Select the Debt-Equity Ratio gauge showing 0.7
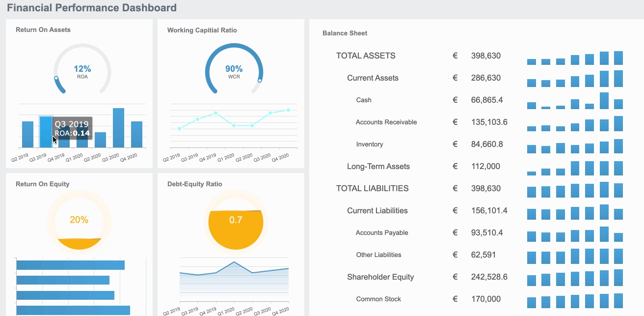 click(235, 221)
